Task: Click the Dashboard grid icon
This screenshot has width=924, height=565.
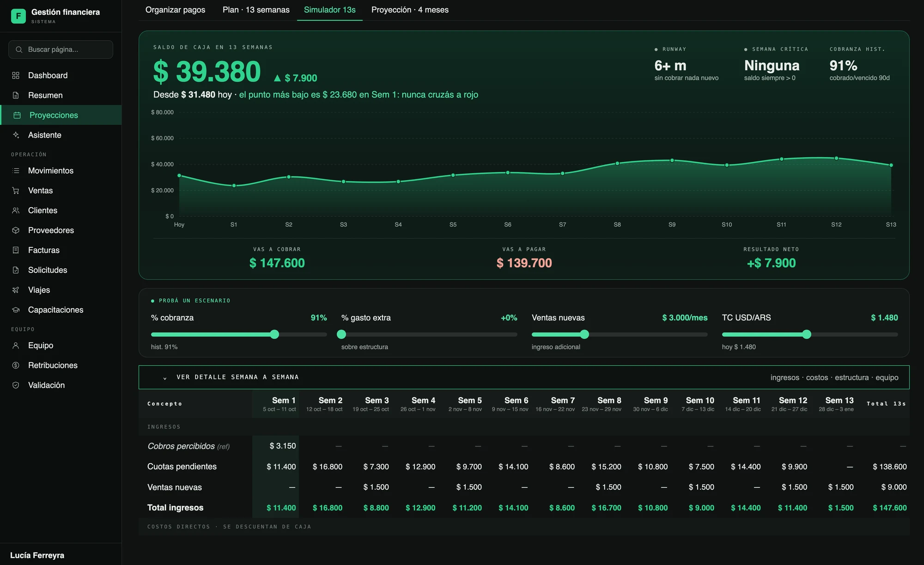Action: coord(16,75)
